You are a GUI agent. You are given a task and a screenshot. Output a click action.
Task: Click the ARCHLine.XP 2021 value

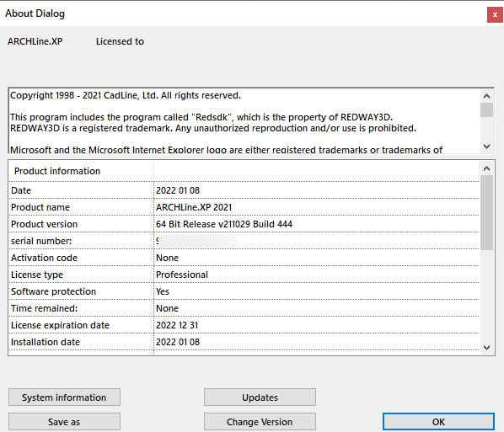[x=194, y=207]
